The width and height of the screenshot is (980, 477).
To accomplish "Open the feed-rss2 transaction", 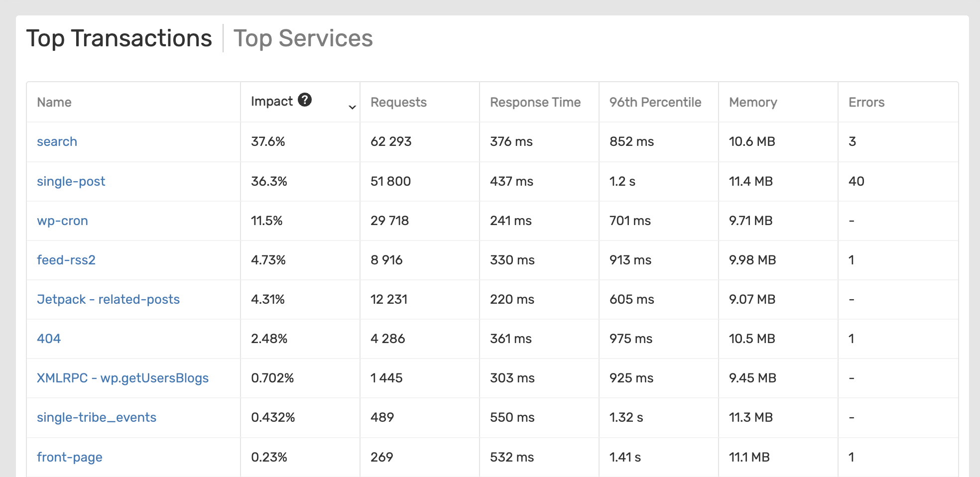I will [x=67, y=260].
